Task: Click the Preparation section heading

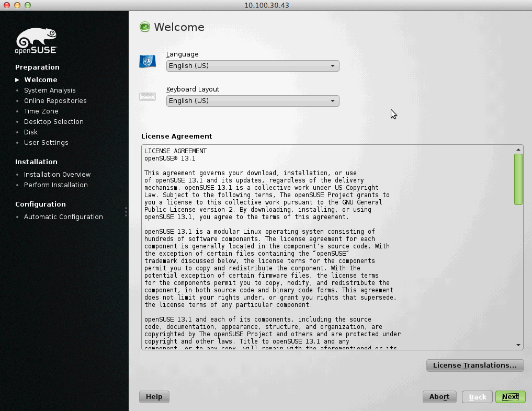Action: pyautogui.click(x=37, y=67)
